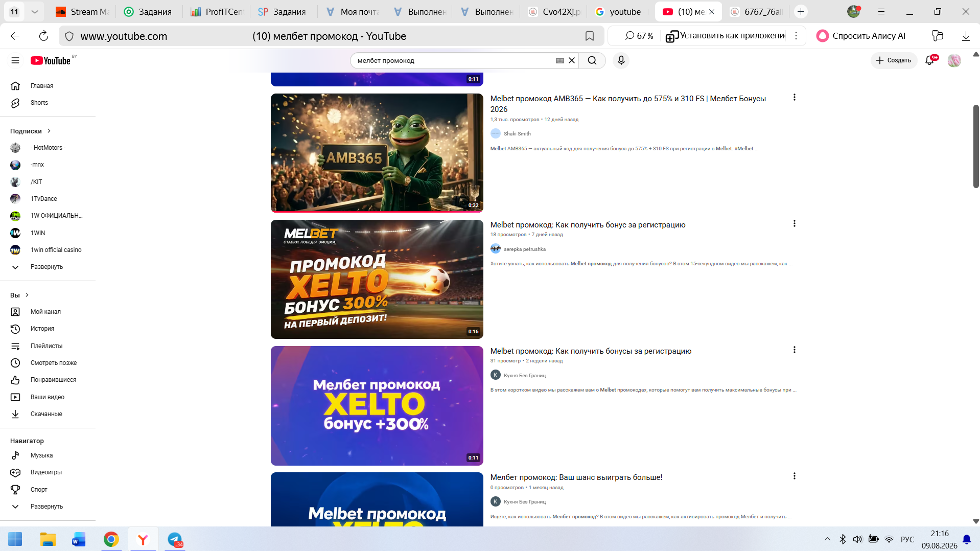This screenshot has width=980, height=551.
Task: Click the YouTube search input field
Action: click(455, 60)
